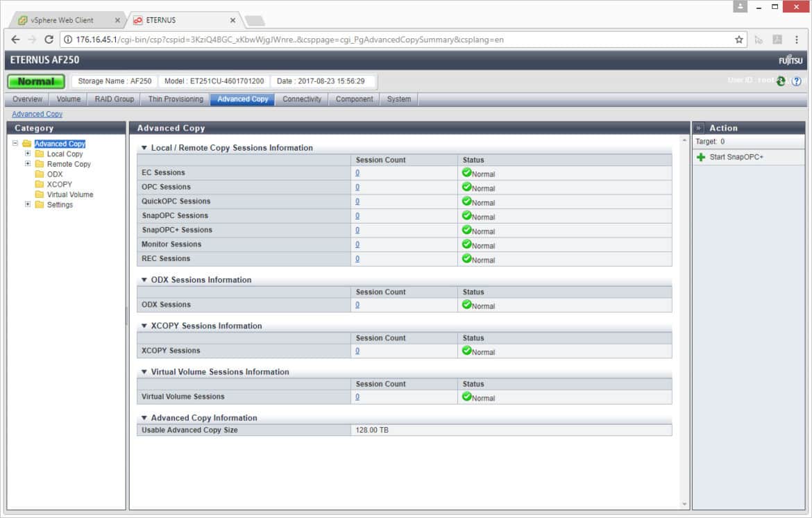Click the 'Model : ET251CU-4601701200' text
This screenshot has height=518, width=812.
coord(214,81)
